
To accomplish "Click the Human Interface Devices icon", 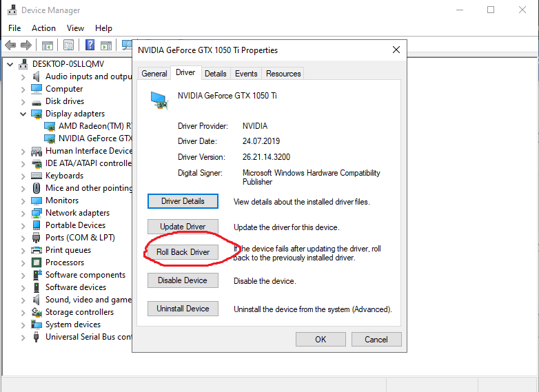I will click(37, 151).
